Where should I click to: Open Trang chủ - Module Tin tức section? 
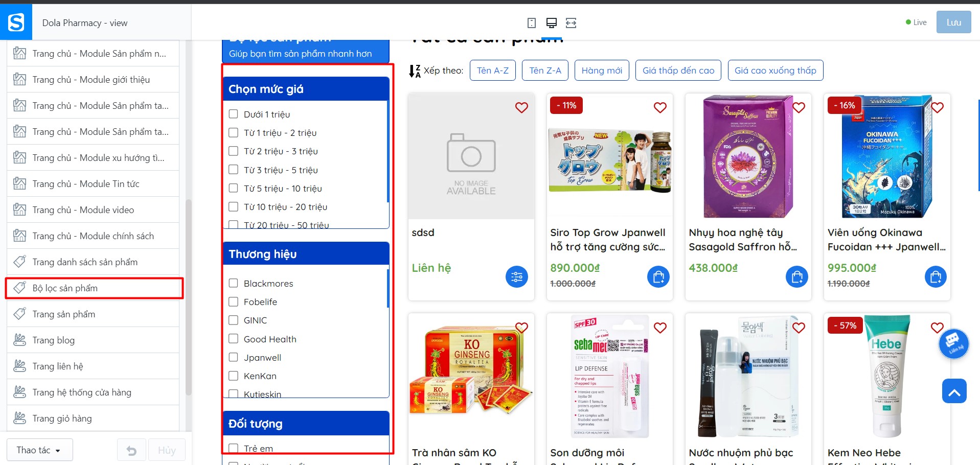(x=93, y=183)
